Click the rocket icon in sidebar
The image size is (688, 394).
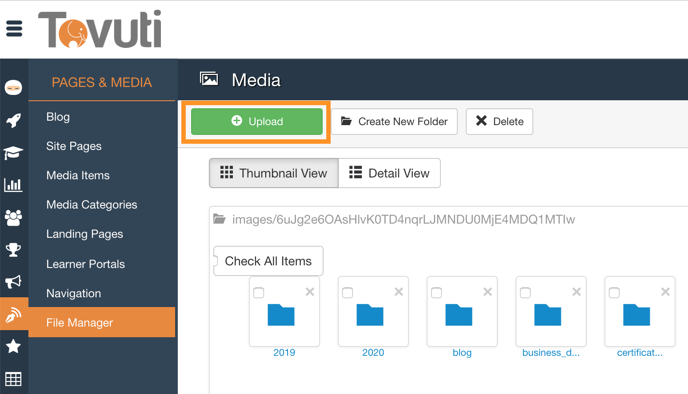coord(13,120)
